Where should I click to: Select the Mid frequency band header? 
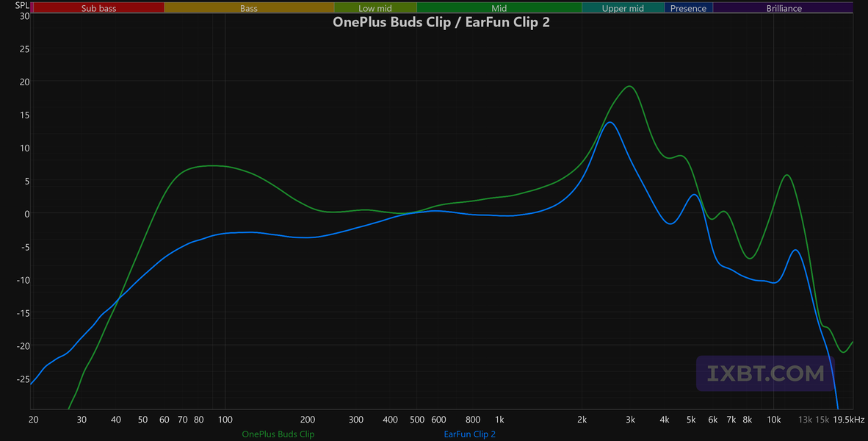(x=499, y=8)
